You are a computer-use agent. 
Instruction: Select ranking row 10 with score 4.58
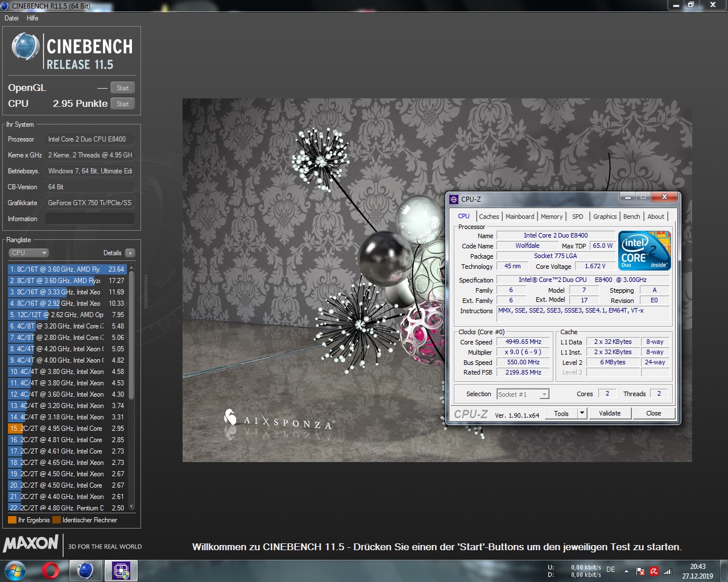[67, 372]
